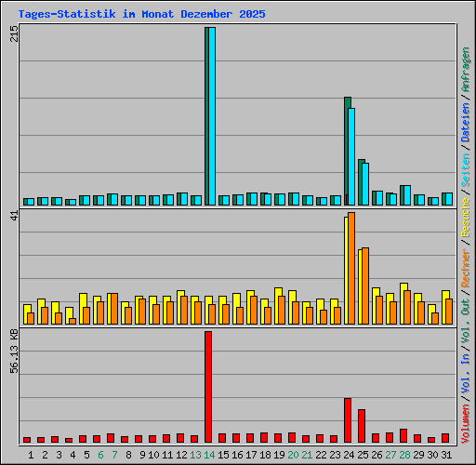
Task: Click the '215' y-axis maximum label
Action: [x=14, y=33]
